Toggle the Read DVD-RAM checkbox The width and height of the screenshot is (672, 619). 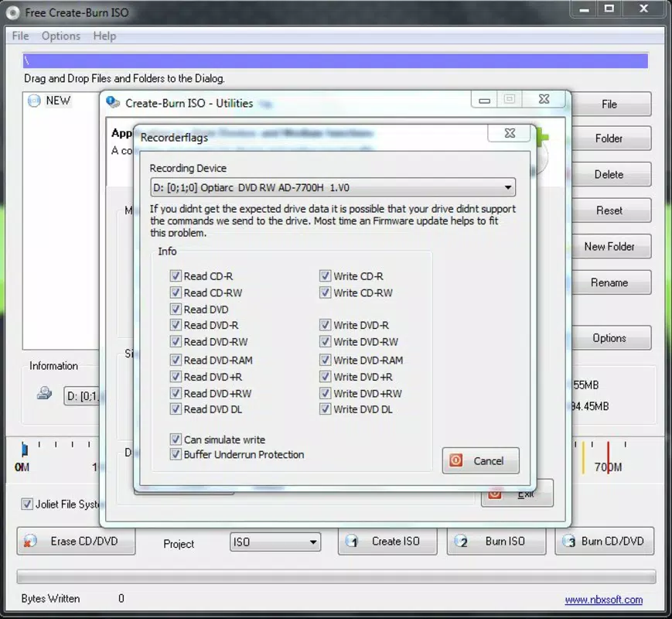coord(176,360)
